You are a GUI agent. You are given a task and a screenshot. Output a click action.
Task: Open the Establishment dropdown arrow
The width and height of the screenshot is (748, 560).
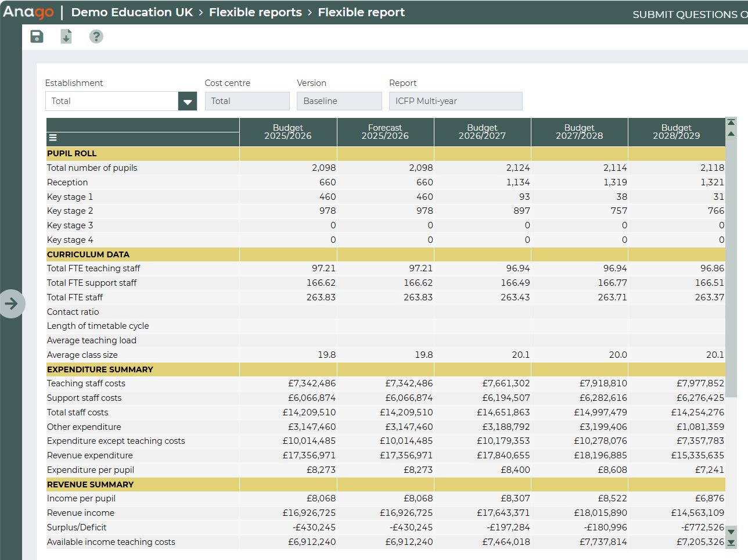coord(187,101)
